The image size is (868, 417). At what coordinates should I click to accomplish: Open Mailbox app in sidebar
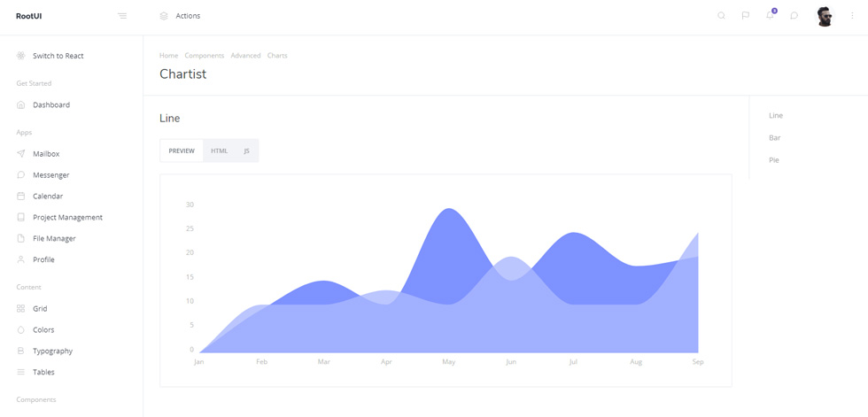coord(46,154)
